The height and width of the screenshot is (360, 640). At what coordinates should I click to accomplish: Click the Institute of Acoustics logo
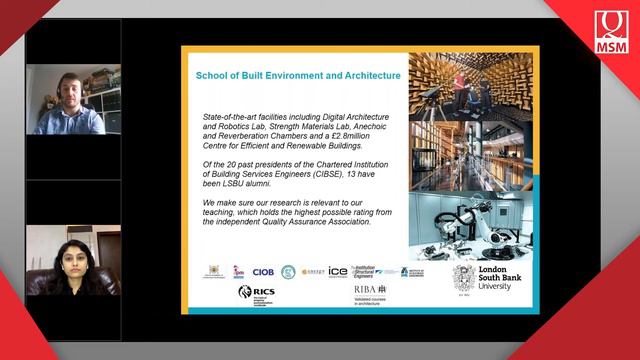412,272
